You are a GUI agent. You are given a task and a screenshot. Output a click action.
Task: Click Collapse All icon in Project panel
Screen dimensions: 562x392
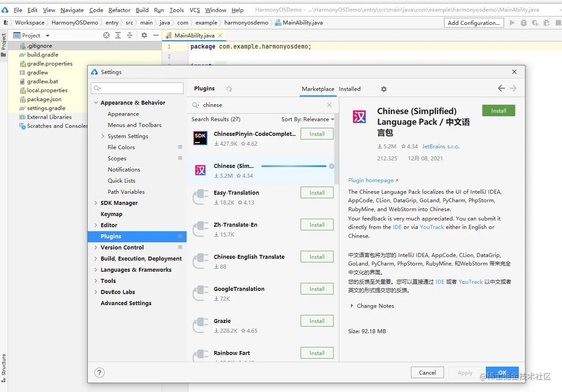click(x=130, y=35)
